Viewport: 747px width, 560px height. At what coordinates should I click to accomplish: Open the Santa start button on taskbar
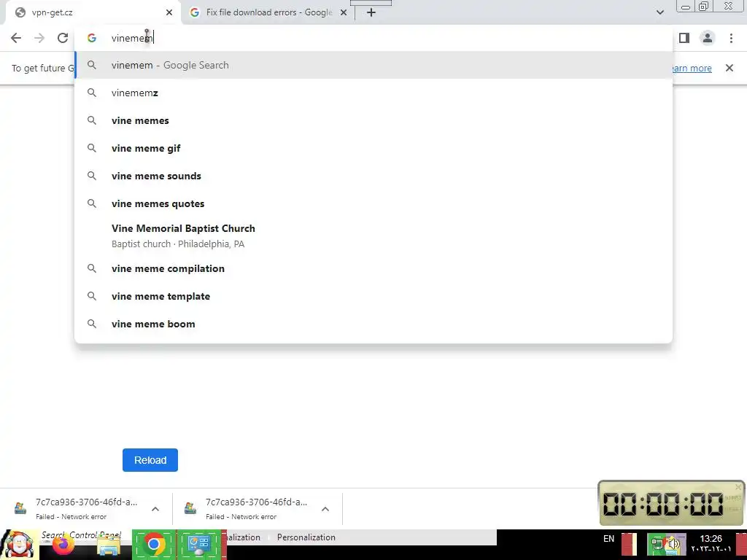19,545
